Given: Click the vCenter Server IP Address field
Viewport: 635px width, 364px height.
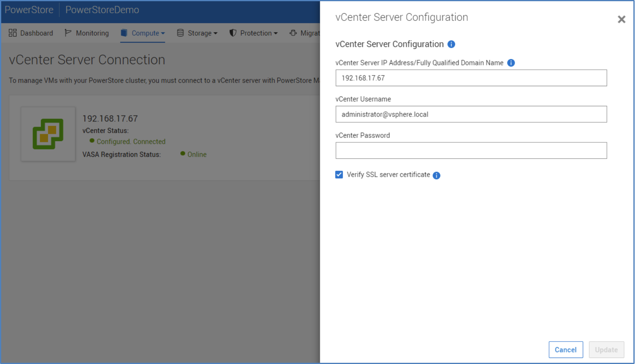Looking at the screenshot, I should tap(471, 78).
